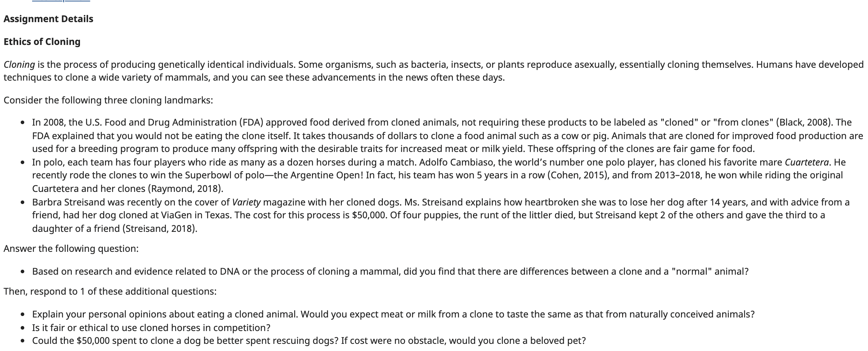
Task: Click the italic horse name Cuartetera
Action: pyautogui.click(x=807, y=162)
